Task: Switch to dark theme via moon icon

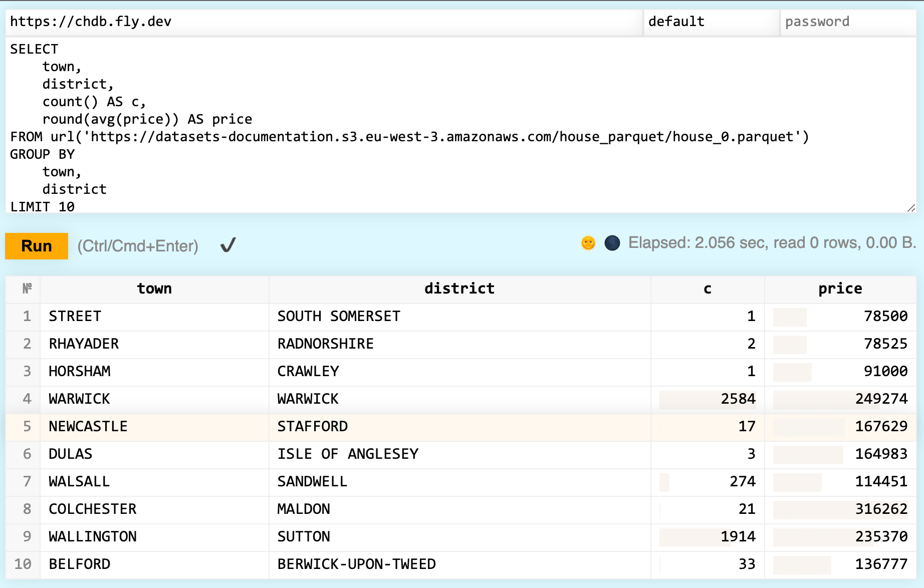Action: point(612,243)
